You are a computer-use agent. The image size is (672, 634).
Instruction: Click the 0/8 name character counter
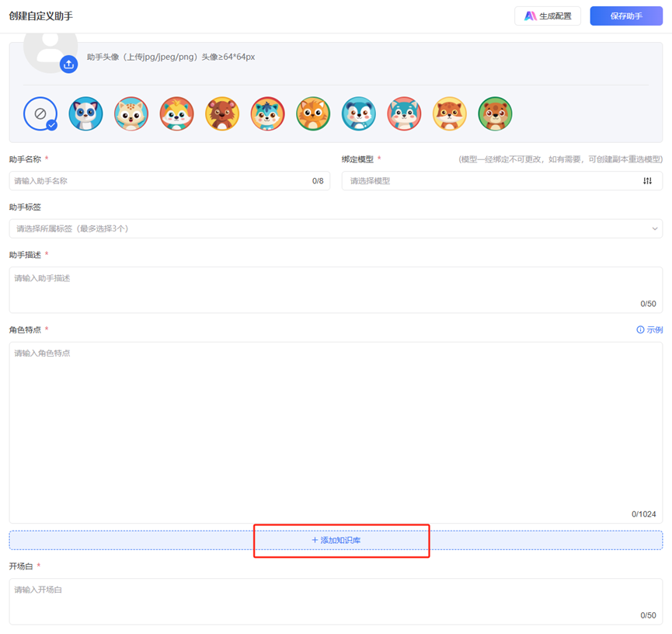tap(318, 181)
